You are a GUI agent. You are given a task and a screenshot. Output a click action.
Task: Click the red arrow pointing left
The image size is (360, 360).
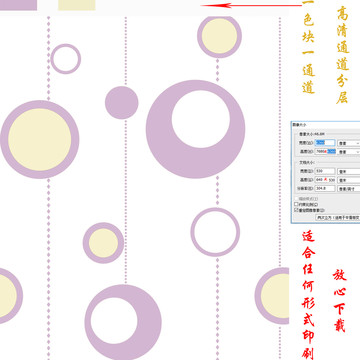252,5
